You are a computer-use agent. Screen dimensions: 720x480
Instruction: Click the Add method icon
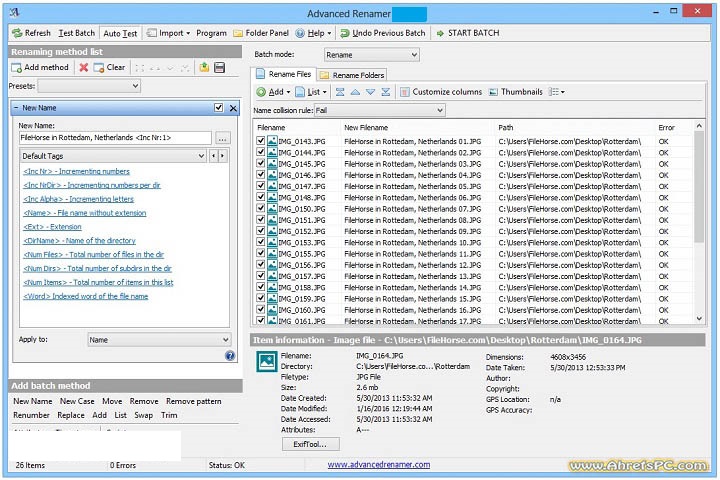[x=17, y=68]
